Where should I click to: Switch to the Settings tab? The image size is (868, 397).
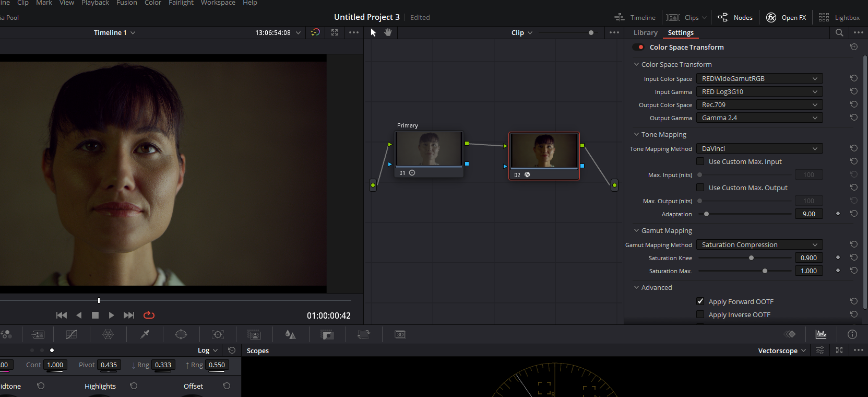[x=681, y=32]
